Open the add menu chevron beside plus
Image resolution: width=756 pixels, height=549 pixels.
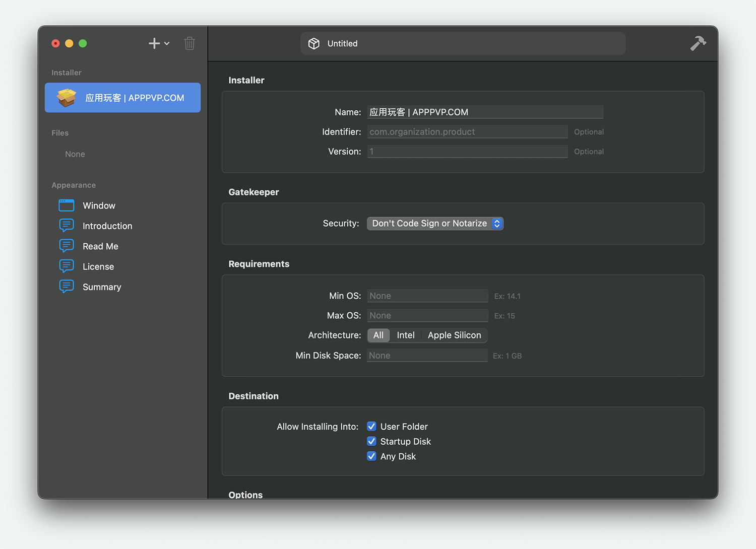coord(167,44)
